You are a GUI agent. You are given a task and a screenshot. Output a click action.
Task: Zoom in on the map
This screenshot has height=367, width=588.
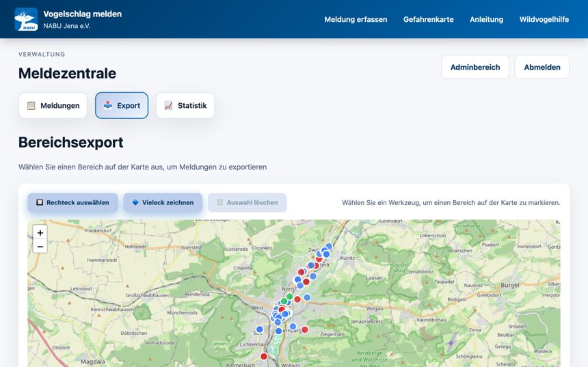tap(40, 232)
